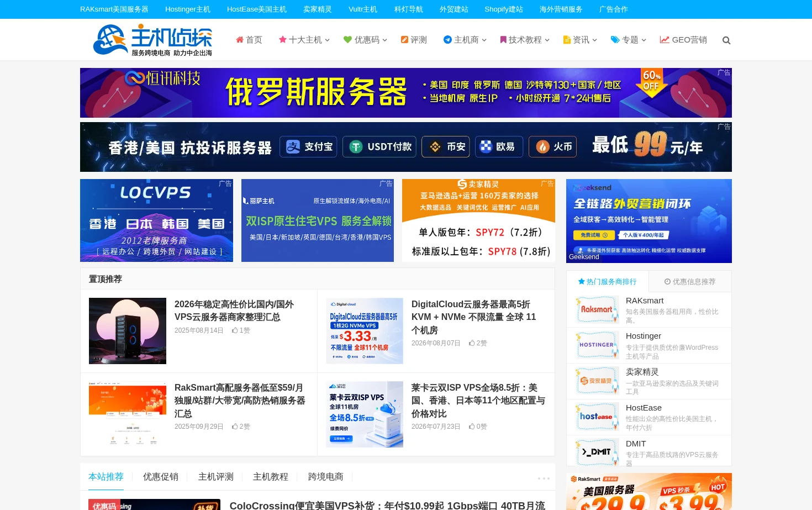Image resolution: width=812 pixels, height=510 pixels.
Task: Open the ColoCrossing便宜美国VPS补货 article title
Action: (387, 505)
